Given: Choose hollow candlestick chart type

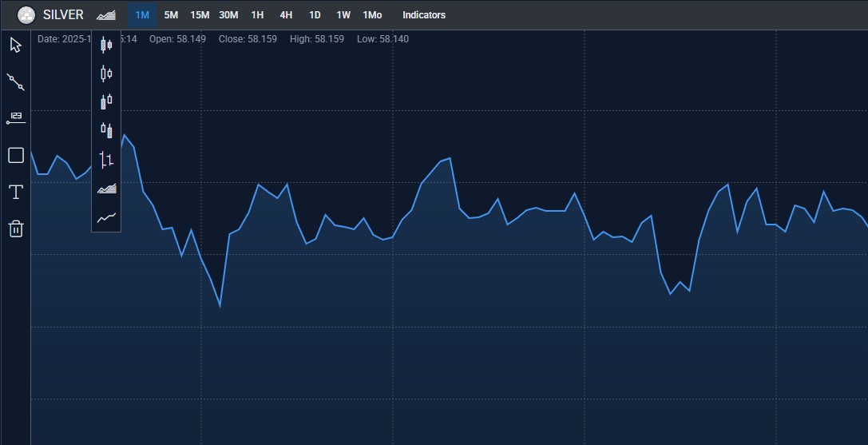Looking at the screenshot, I should point(106,74).
